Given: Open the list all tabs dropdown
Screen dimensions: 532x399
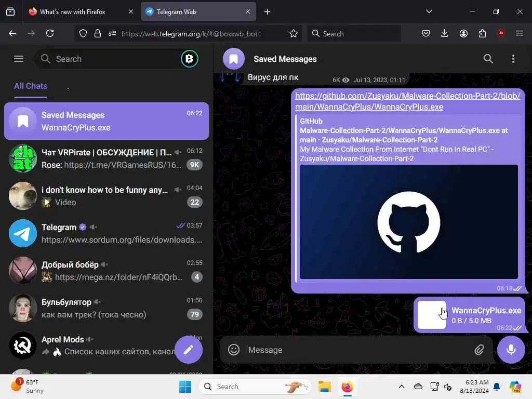Looking at the screenshot, I should (429, 11).
